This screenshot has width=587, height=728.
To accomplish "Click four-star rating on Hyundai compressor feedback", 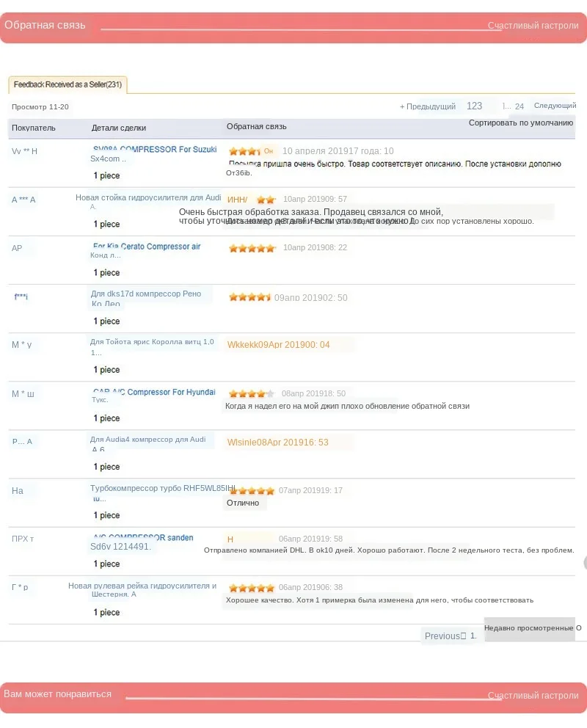I will coord(251,393).
